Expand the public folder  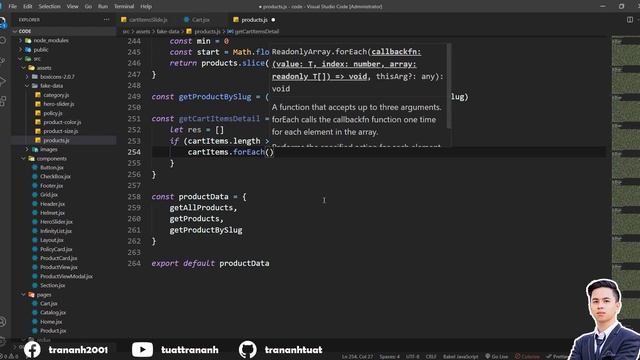click(x=21, y=49)
